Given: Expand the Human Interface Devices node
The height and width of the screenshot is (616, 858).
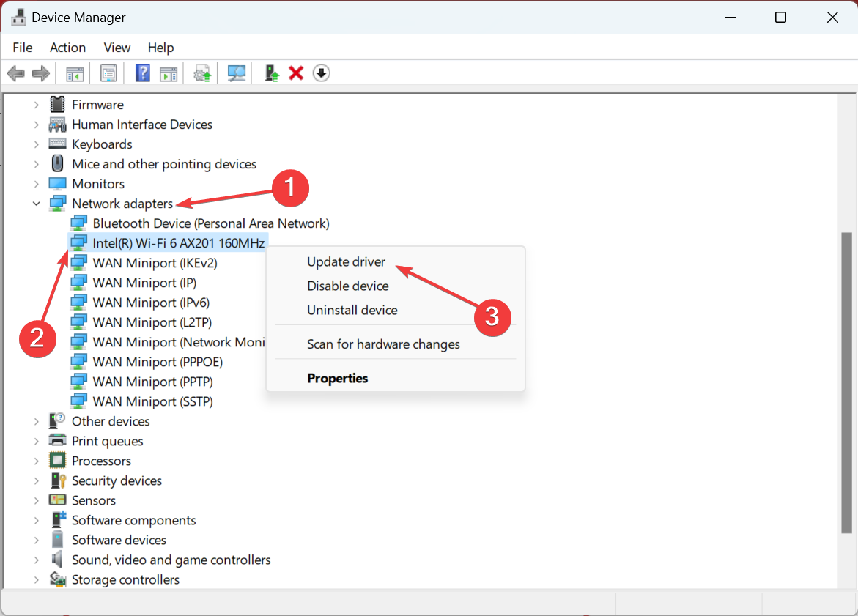Looking at the screenshot, I should coord(36,125).
